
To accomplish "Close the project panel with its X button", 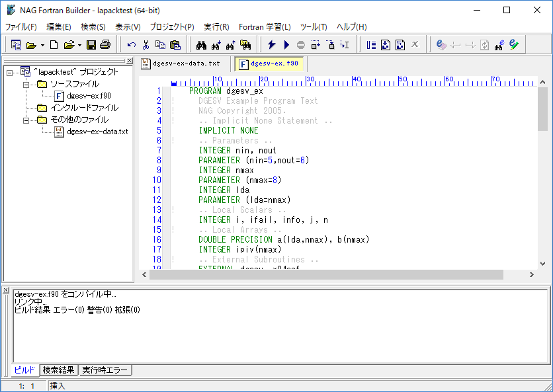I will point(130,61).
